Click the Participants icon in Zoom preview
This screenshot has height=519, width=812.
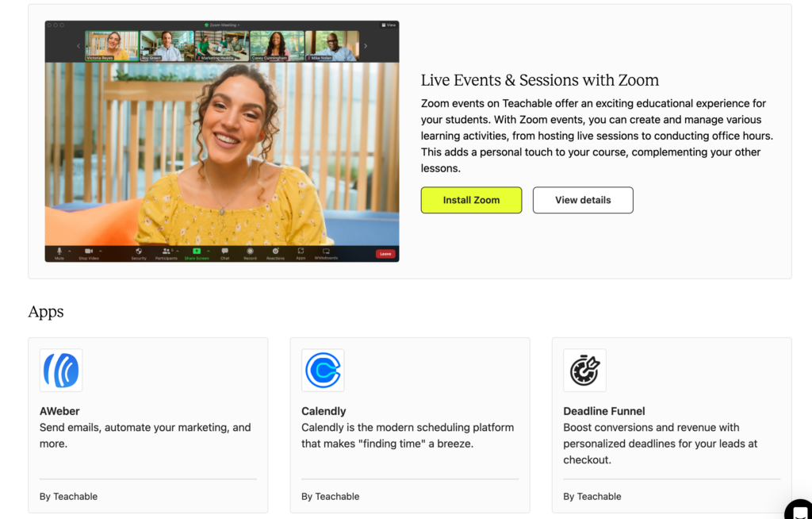pos(167,251)
